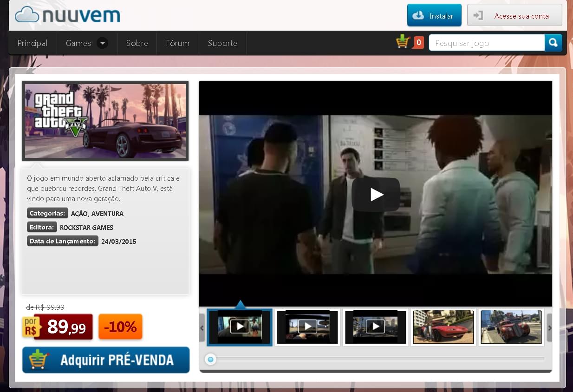
Task: Focus the Pesquisar jogo search field
Action: 487,43
